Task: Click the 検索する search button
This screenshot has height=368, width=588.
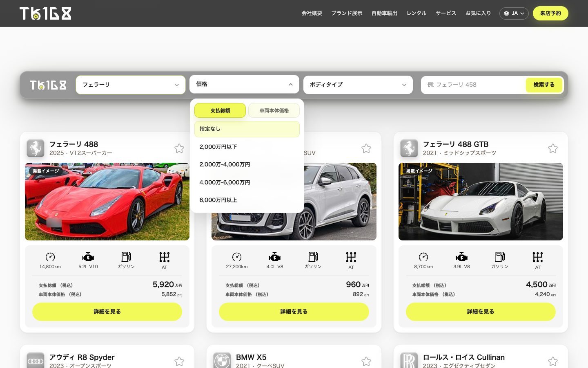Action: click(x=544, y=85)
